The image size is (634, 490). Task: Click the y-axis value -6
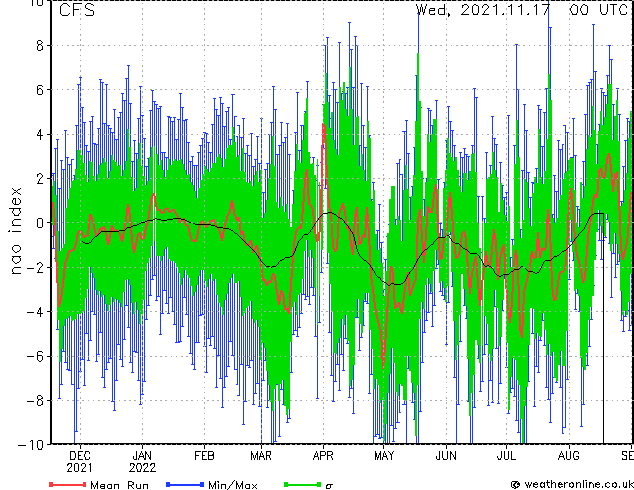[35, 356]
